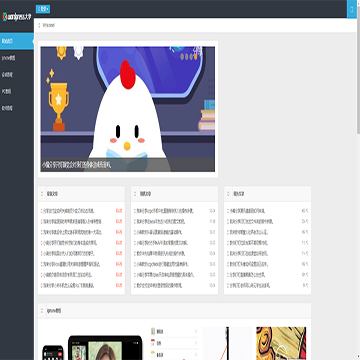Image resolution: width=360 pixels, height=360 pixels.
Task: Open the blue dropdown button in the header
Action: [43, 9]
